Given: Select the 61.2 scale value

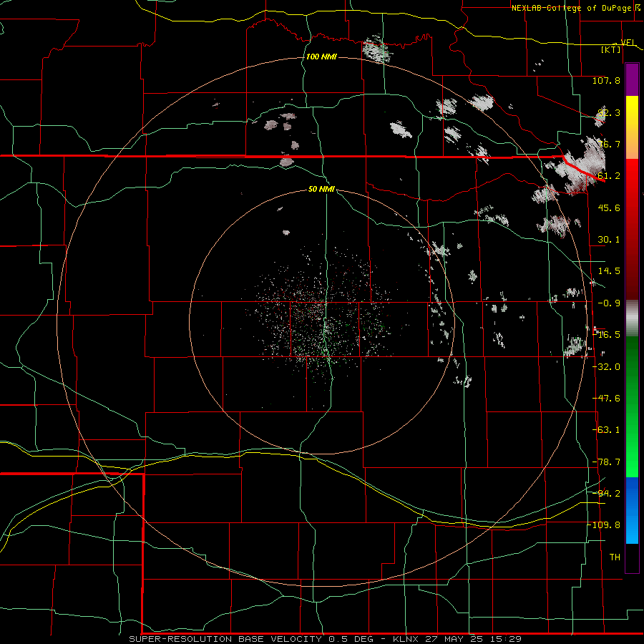Looking at the screenshot, I should [609, 176].
